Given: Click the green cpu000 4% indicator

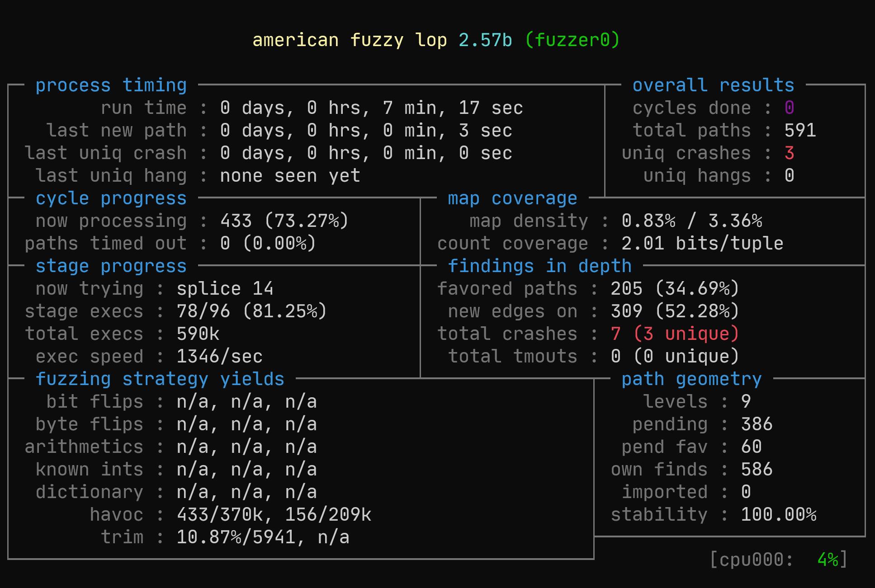Looking at the screenshot, I should pyautogui.click(x=828, y=560).
